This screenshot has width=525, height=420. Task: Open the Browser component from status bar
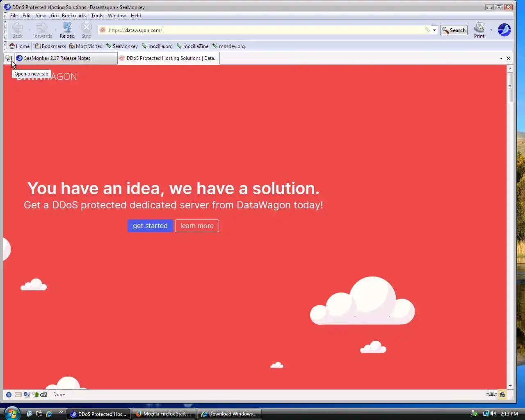coord(9,395)
